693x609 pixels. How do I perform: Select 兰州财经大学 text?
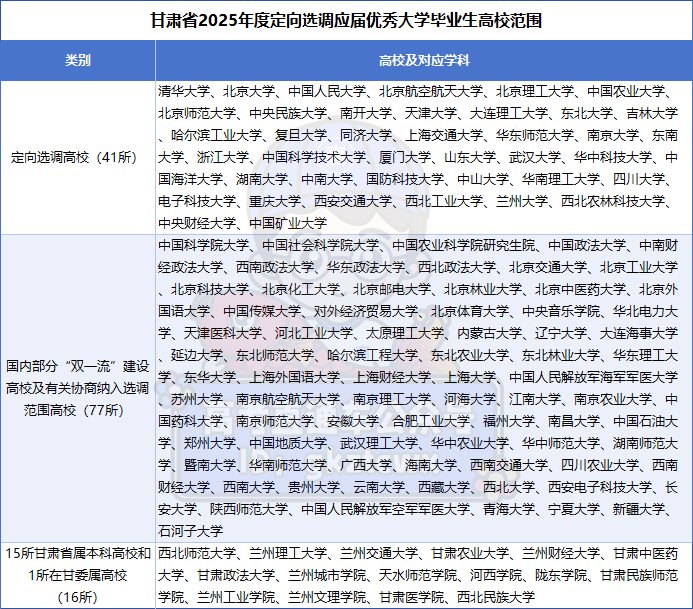[561, 553]
